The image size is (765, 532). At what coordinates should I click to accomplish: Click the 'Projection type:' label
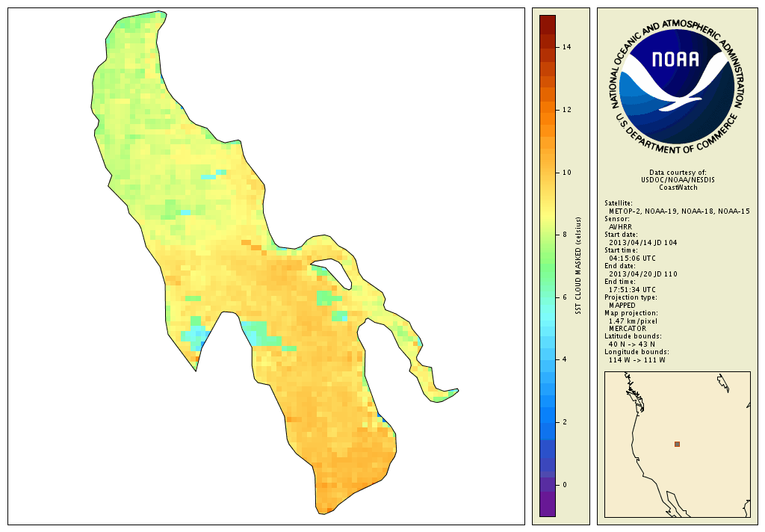[631, 297]
